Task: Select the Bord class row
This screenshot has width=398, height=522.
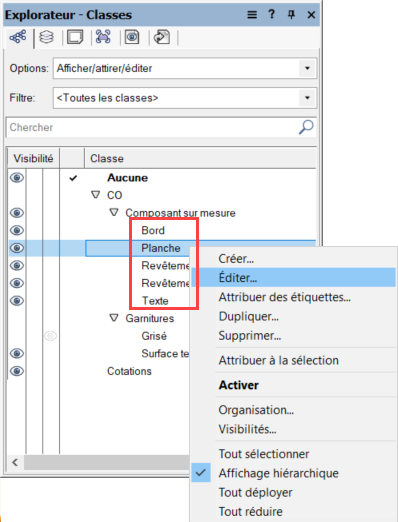Action: [x=153, y=230]
